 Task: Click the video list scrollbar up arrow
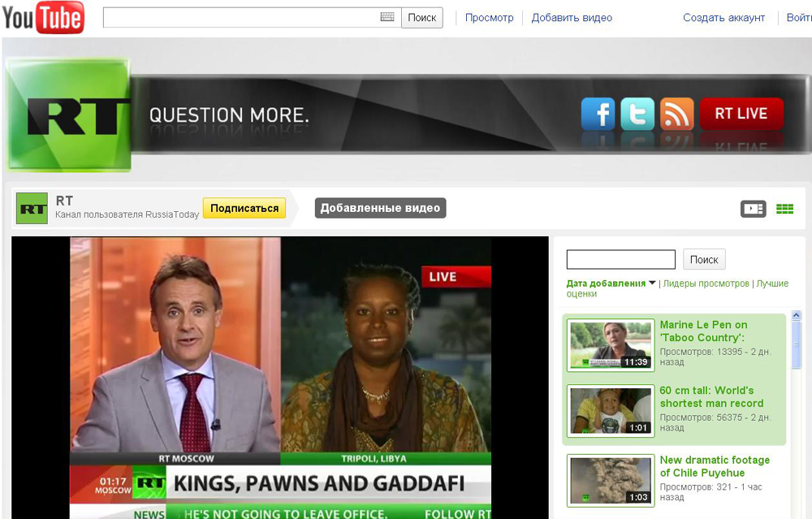click(796, 315)
